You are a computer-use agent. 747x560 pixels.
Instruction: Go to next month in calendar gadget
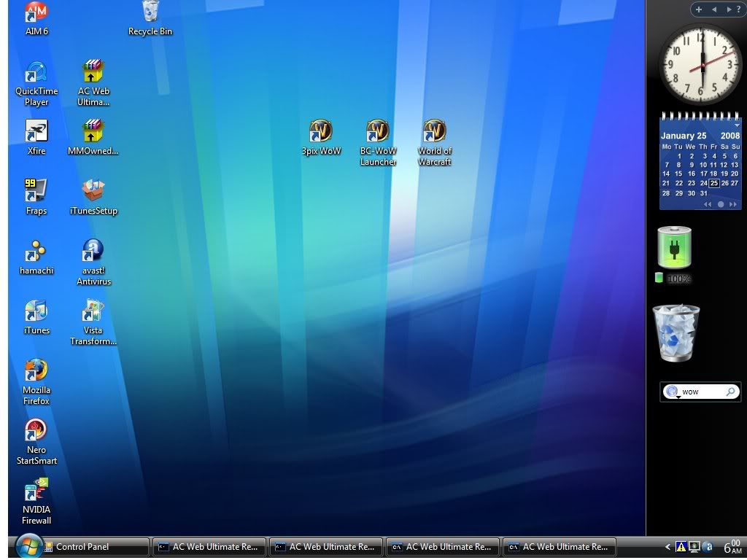pos(733,204)
